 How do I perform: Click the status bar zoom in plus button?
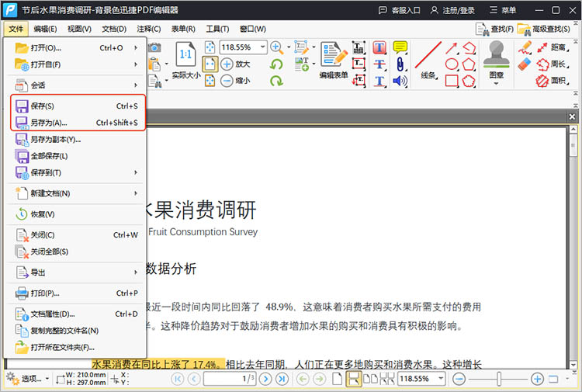pyautogui.click(x=537, y=379)
